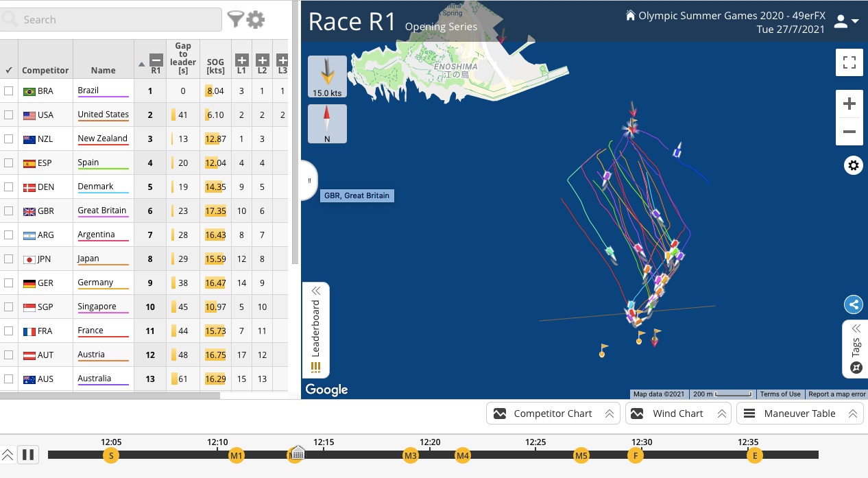Expand the Competitor Chart panel
Viewport: 868px width, 478px height.
click(553, 414)
